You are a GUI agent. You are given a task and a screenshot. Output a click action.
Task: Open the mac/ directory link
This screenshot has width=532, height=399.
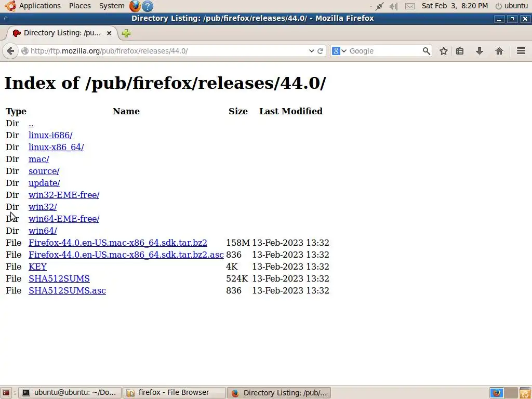click(x=38, y=159)
